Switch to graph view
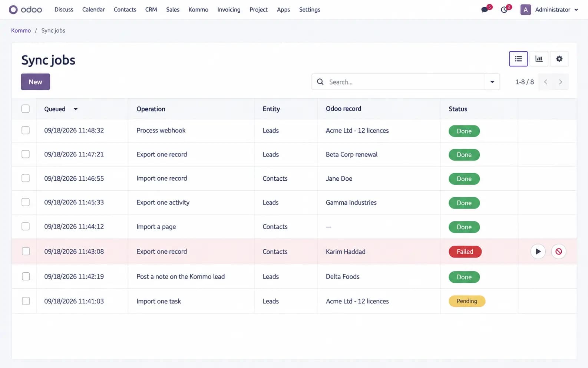This screenshot has width=588, height=368. click(x=539, y=59)
